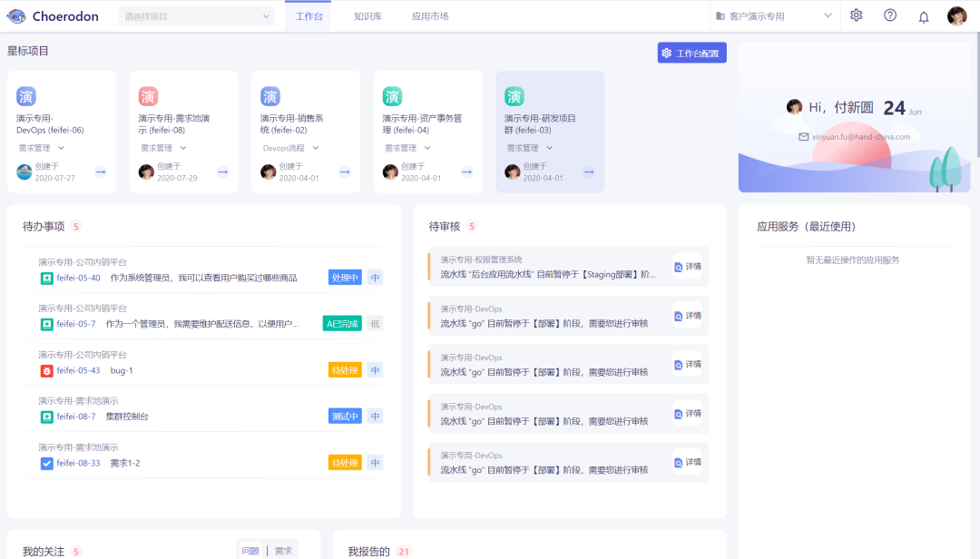The image size is (980, 559).
Task: Click the Choerodon logo icon
Action: point(16,16)
